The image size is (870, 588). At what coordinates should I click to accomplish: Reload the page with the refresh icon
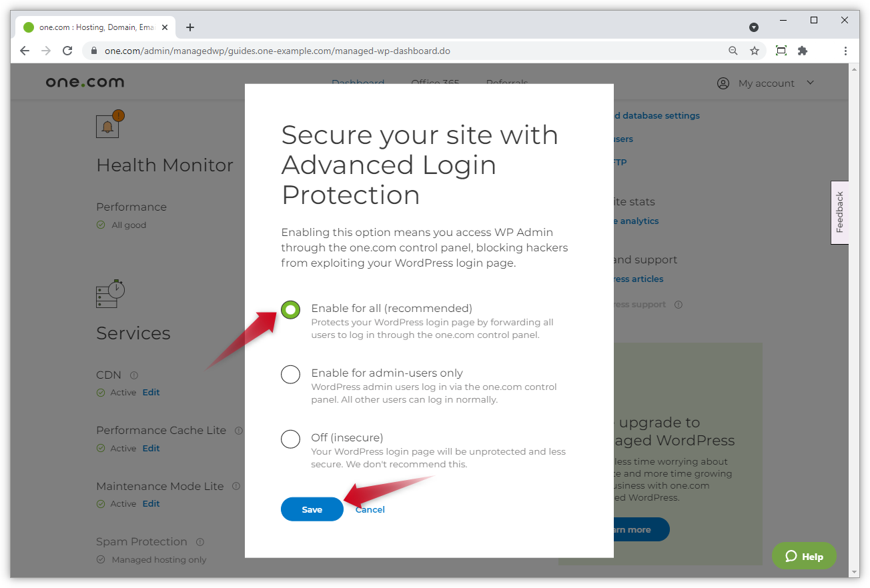67,51
